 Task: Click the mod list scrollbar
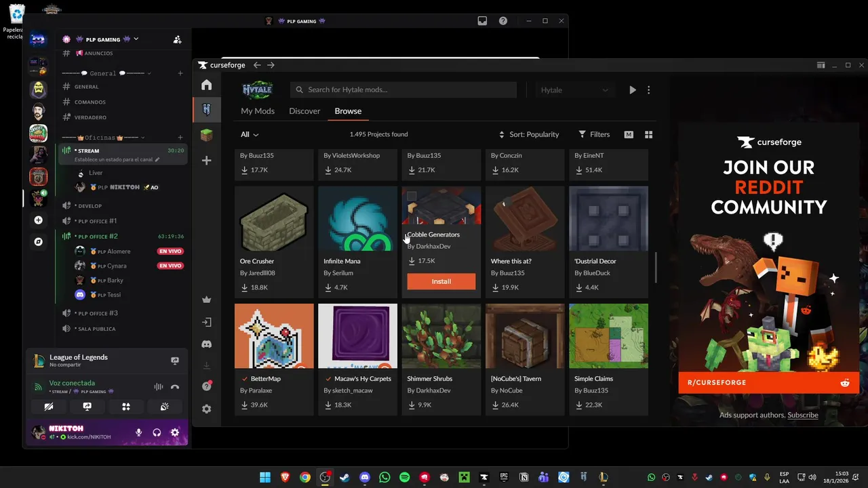(656, 268)
